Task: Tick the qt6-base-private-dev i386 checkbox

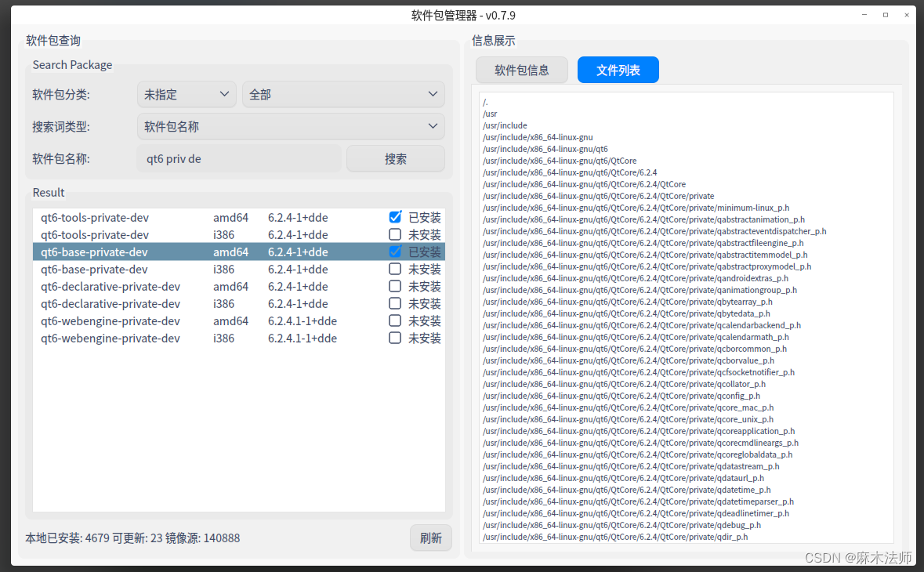Action: click(395, 270)
